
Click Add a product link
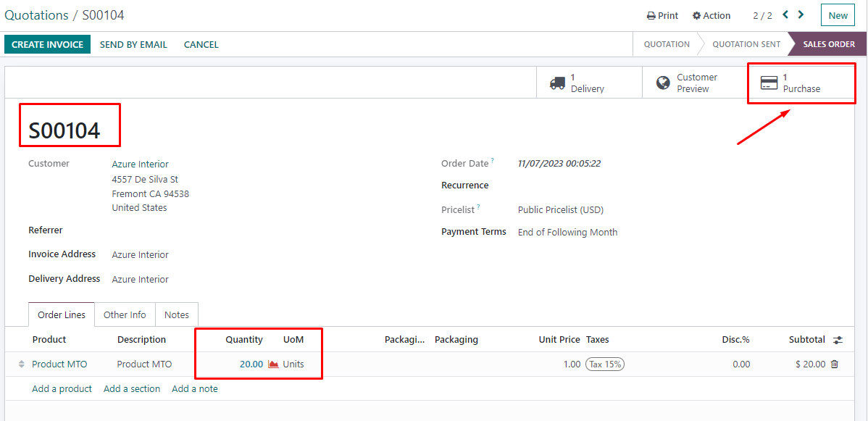click(62, 389)
